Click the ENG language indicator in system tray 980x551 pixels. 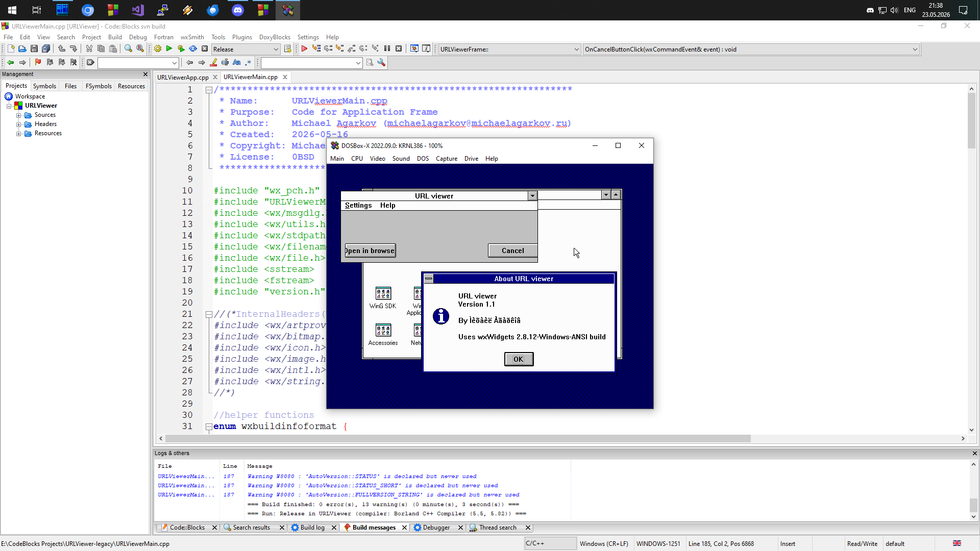click(x=910, y=10)
